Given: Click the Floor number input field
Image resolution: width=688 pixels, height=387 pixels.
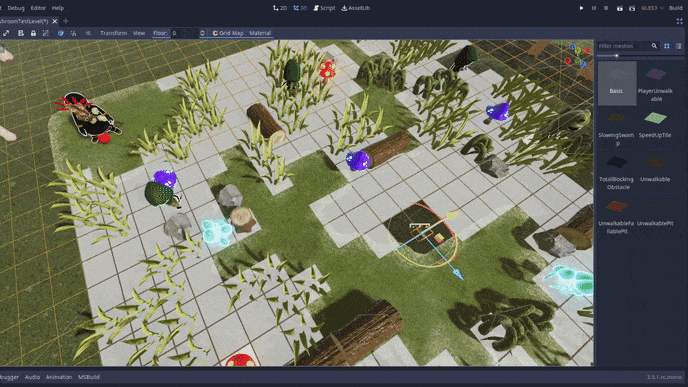Looking at the screenshot, I should (184, 33).
